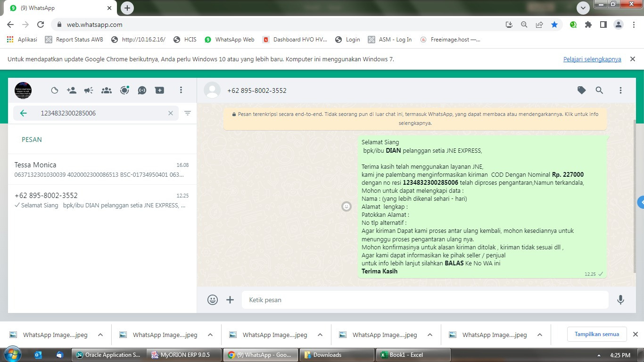This screenshot has height=362, width=644.
Task: Open Dashboard HVO bookmark
Action: [295, 40]
